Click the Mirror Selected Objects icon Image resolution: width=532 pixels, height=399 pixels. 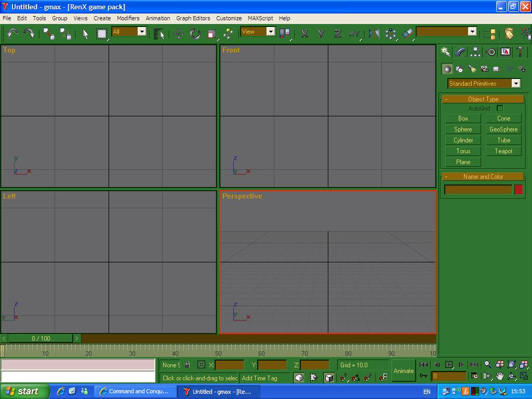click(x=374, y=34)
